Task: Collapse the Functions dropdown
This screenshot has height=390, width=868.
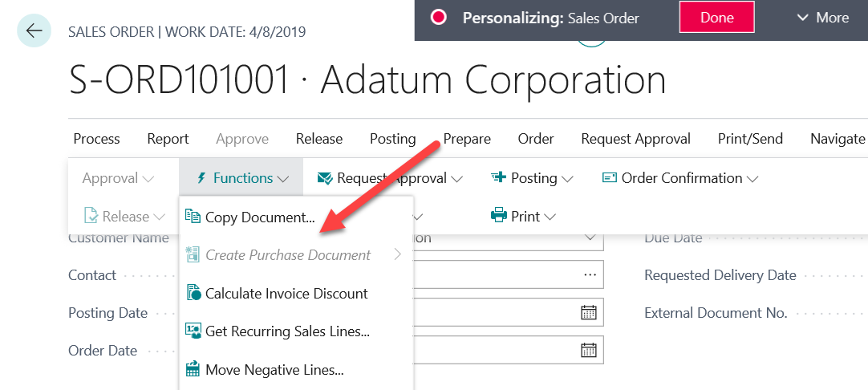Action: pos(241,178)
